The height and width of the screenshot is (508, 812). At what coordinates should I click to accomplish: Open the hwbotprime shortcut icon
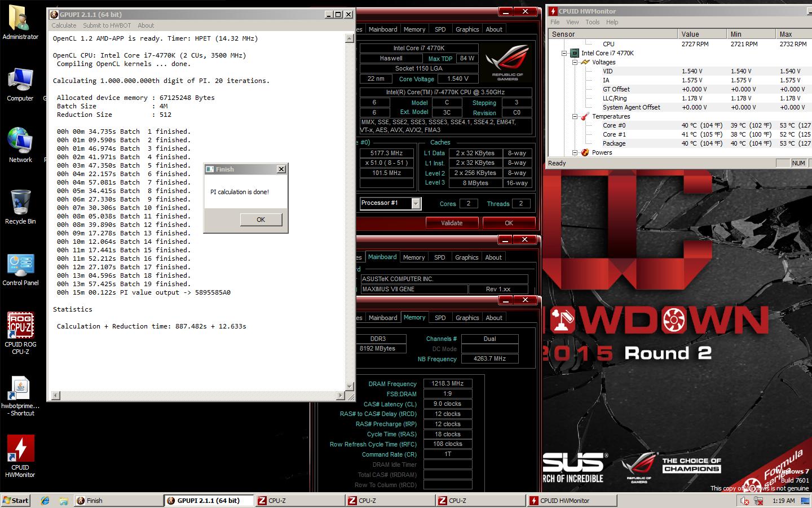[20, 396]
